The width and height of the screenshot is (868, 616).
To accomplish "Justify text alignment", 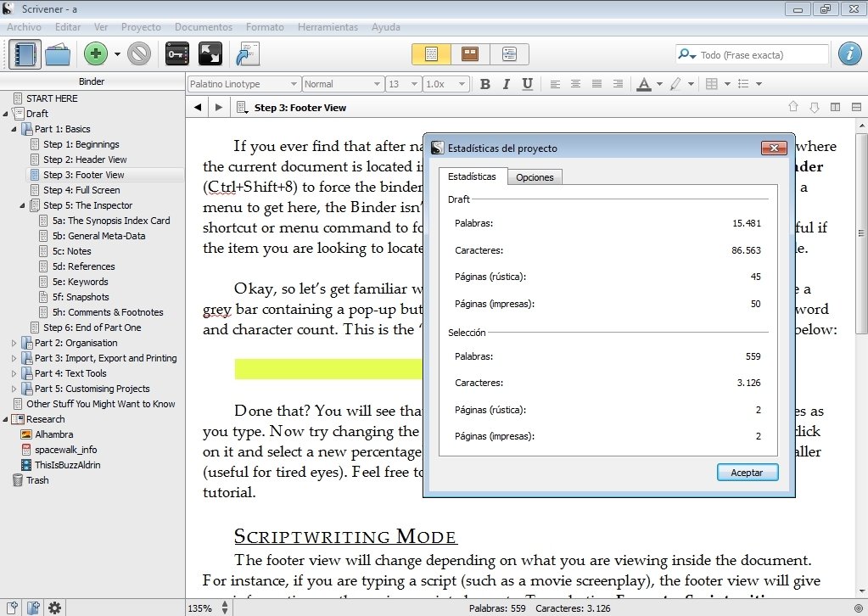I will [x=596, y=84].
